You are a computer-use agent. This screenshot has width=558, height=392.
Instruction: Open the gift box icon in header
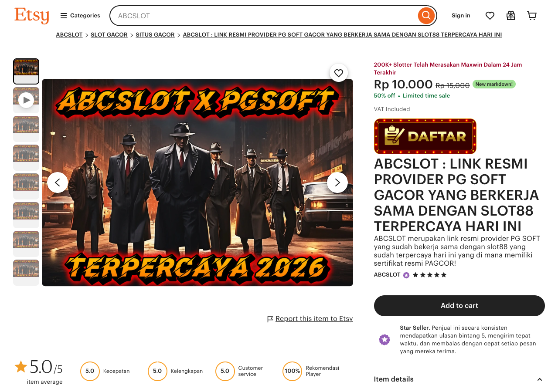click(x=511, y=16)
